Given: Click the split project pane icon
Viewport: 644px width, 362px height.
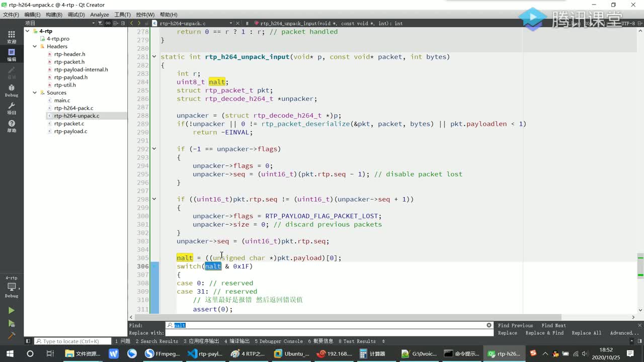Looking at the screenshot, I should 116,23.
